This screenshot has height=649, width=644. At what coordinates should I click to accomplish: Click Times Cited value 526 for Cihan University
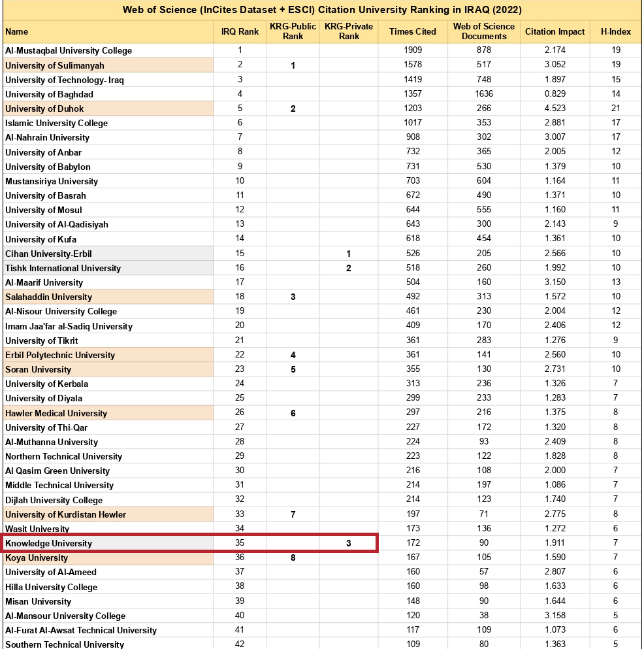pyautogui.click(x=413, y=254)
